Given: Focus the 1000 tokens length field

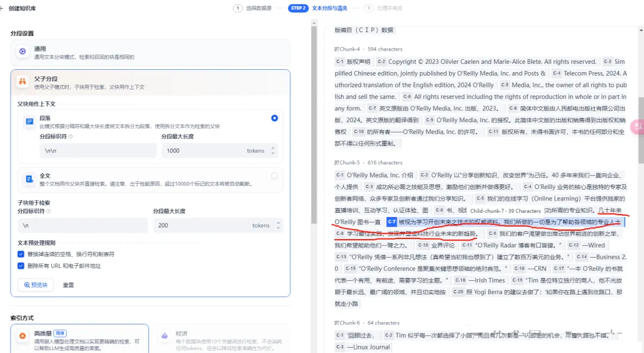Looking at the screenshot, I should (219, 151).
